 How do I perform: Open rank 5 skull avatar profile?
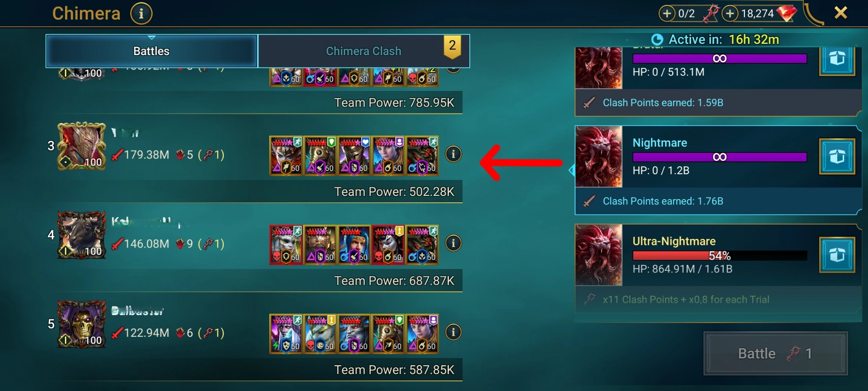point(82,324)
